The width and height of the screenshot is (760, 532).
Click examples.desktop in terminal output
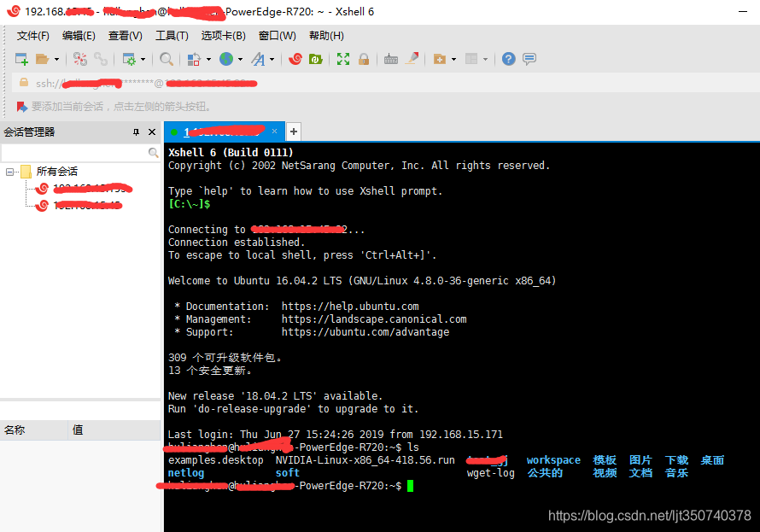click(216, 460)
